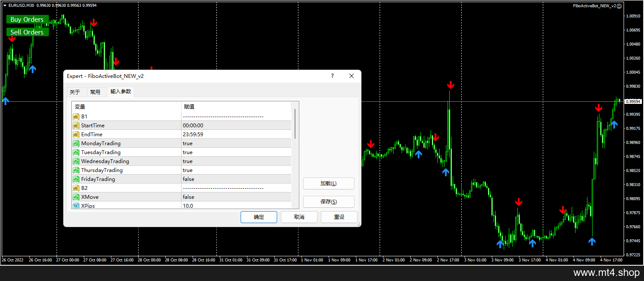Viewport: 644px width, 281px height.
Task: Click the 重设 reset button
Action: [339, 217]
